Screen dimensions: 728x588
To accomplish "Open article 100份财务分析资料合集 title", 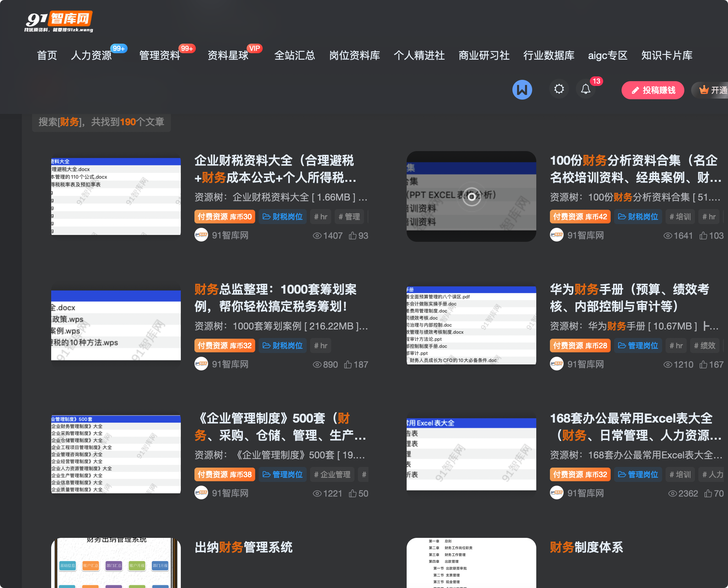I will pos(636,169).
